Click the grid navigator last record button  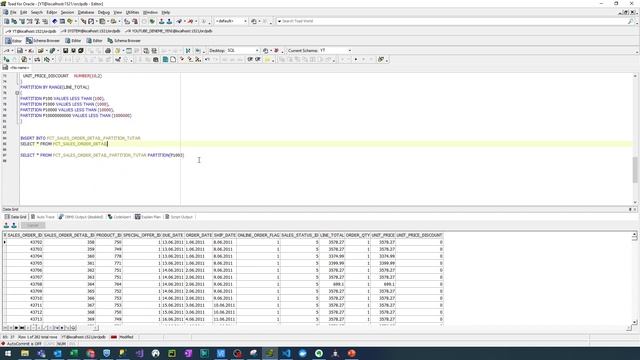[x=22, y=328]
